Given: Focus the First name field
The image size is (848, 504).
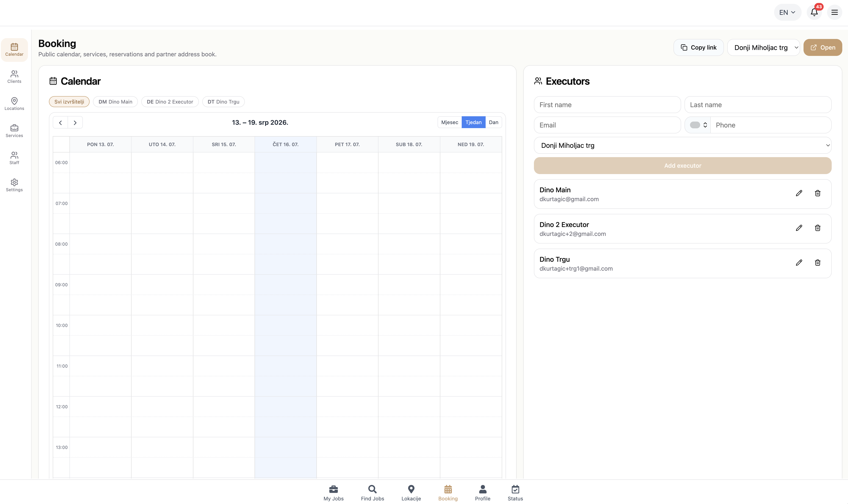Looking at the screenshot, I should [607, 105].
